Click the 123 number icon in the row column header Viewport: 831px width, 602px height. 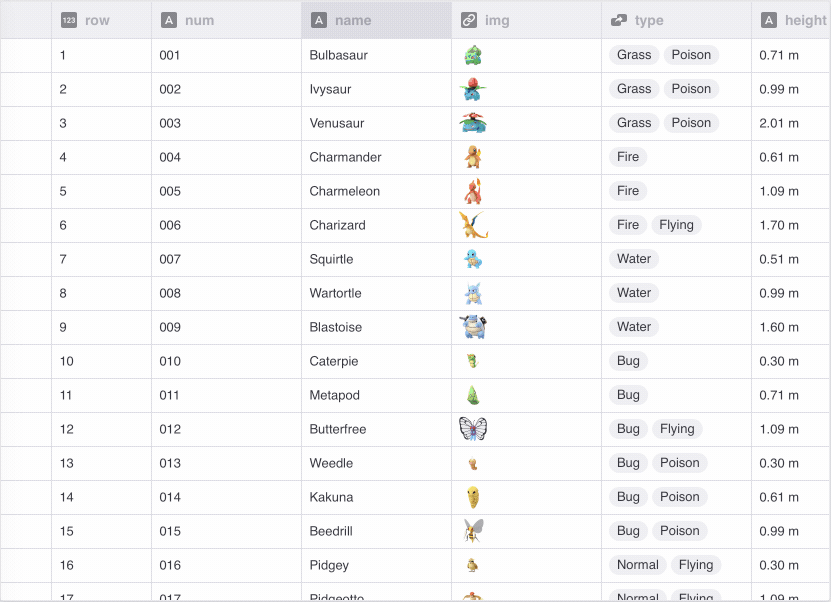coord(68,19)
